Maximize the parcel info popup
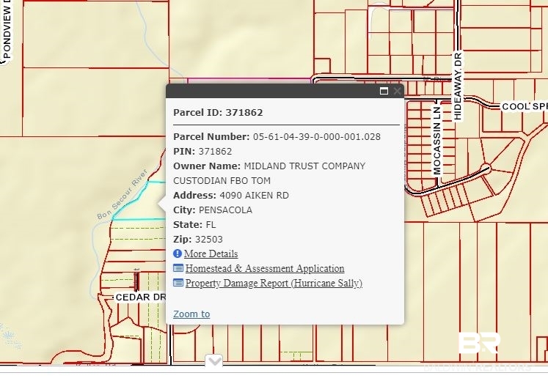Image resolution: width=548 pixels, height=392 pixels. click(384, 91)
